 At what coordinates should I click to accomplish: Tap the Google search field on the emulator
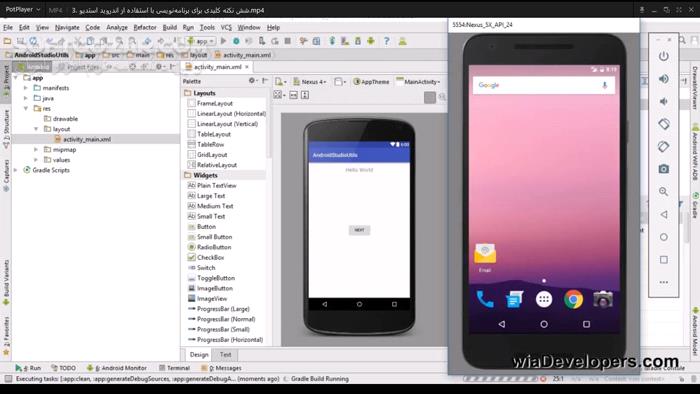point(544,85)
